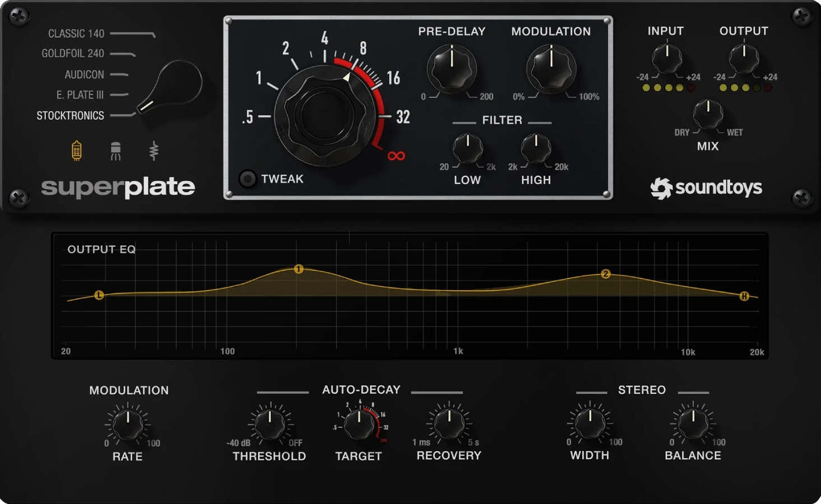Click the Output gain knob

point(744,59)
